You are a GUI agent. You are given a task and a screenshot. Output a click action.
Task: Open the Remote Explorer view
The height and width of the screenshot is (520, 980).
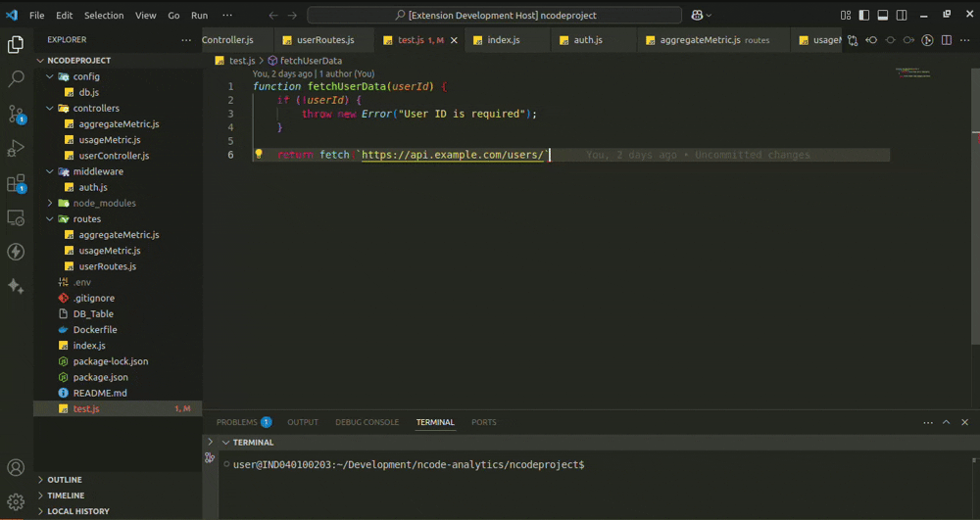click(16, 217)
